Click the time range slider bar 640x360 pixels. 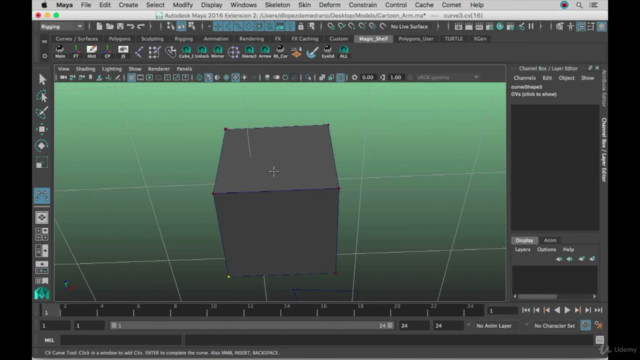[252, 326]
